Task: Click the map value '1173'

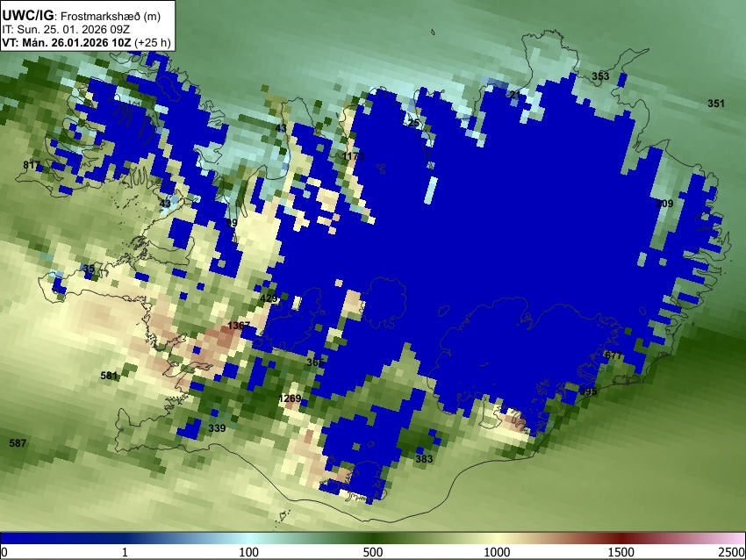Action: [353, 156]
